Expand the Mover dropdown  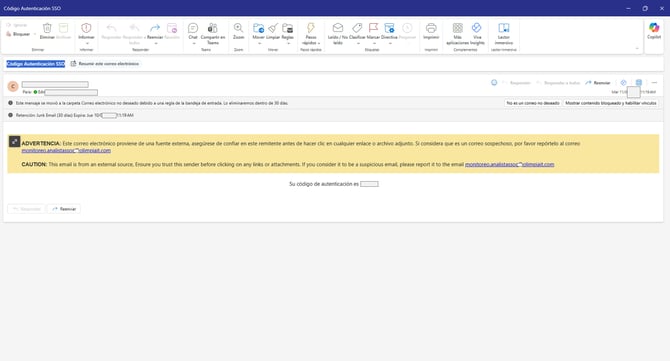pyautogui.click(x=259, y=43)
